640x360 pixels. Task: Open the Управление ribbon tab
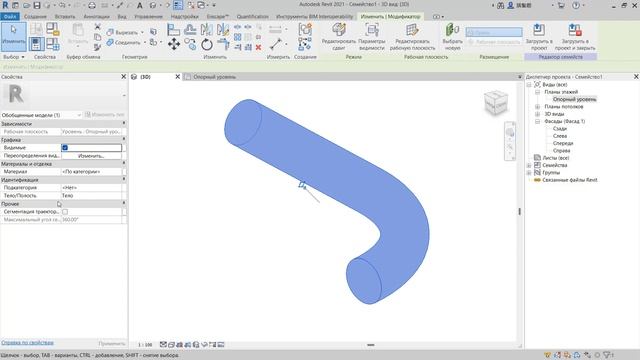click(149, 17)
